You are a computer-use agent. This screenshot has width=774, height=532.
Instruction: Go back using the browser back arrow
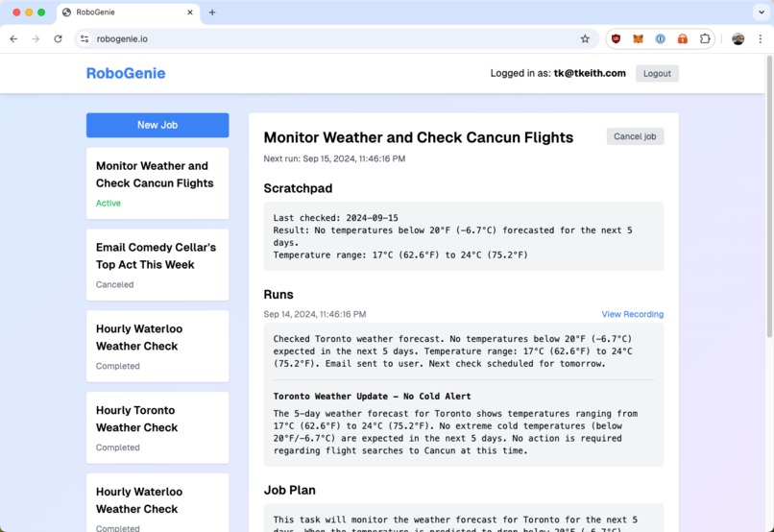[13, 39]
